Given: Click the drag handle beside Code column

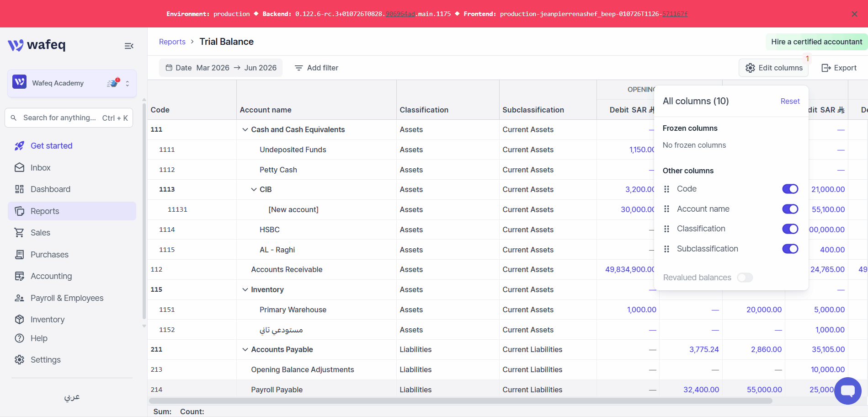Looking at the screenshot, I should tap(666, 189).
